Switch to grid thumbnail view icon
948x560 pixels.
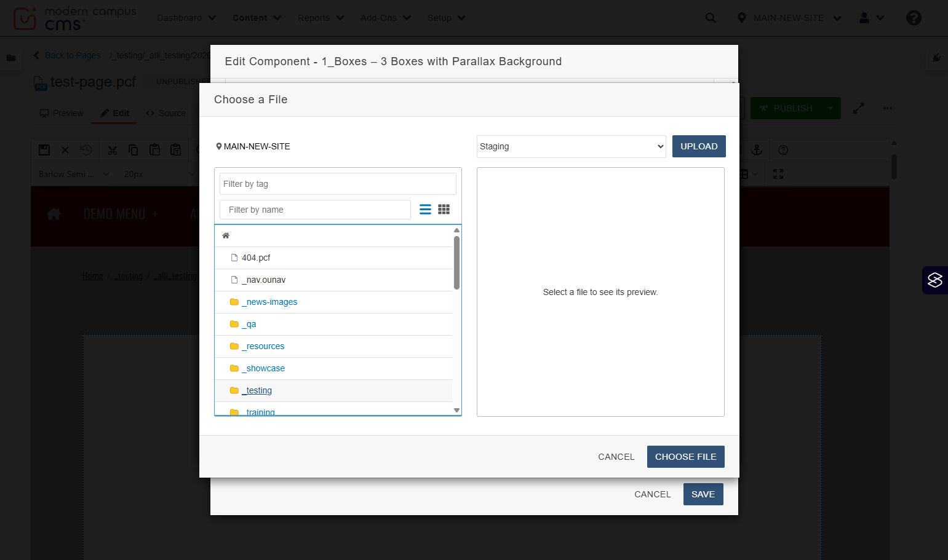(x=444, y=210)
